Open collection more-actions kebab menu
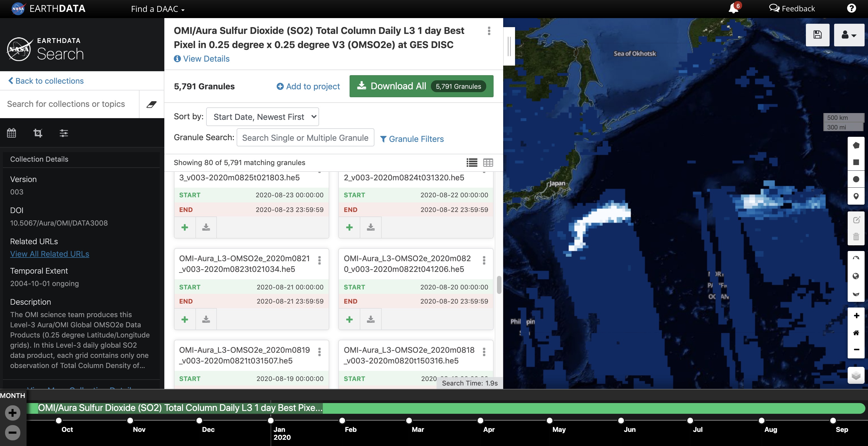Viewport: 868px width, 446px height. [489, 31]
